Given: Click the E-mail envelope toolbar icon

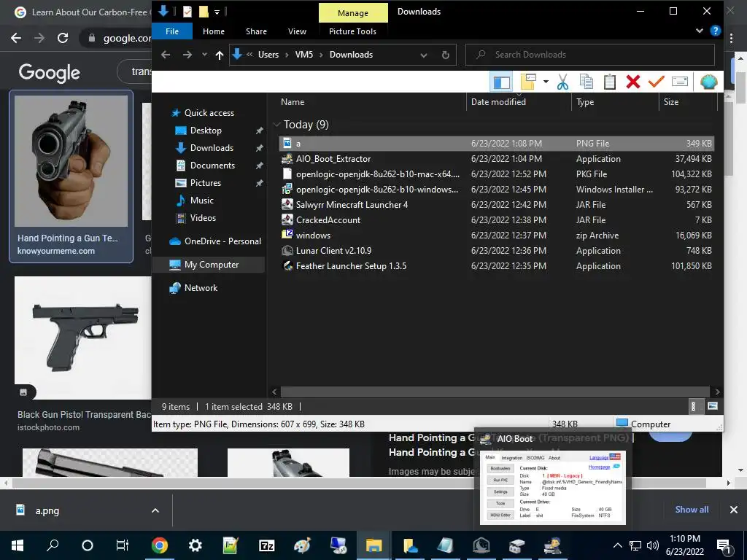Looking at the screenshot, I should (x=680, y=82).
